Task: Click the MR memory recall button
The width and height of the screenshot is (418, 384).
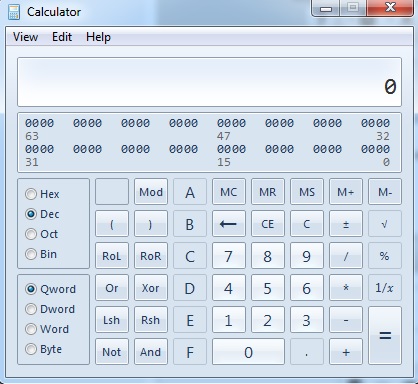Action: pos(268,192)
